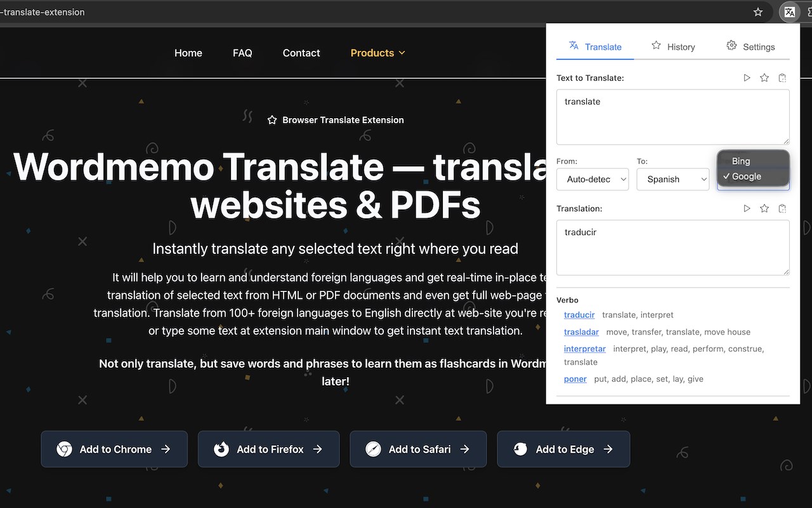Click the "Translation:" label

[579, 208]
